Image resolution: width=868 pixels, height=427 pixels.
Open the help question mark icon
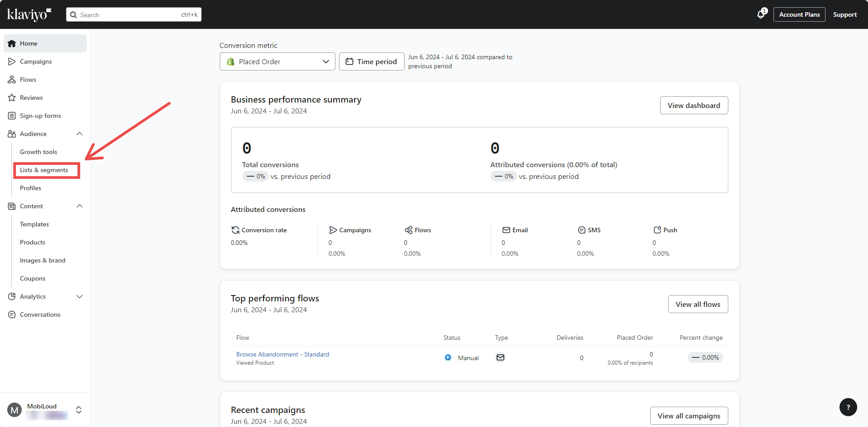click(848, 407)
